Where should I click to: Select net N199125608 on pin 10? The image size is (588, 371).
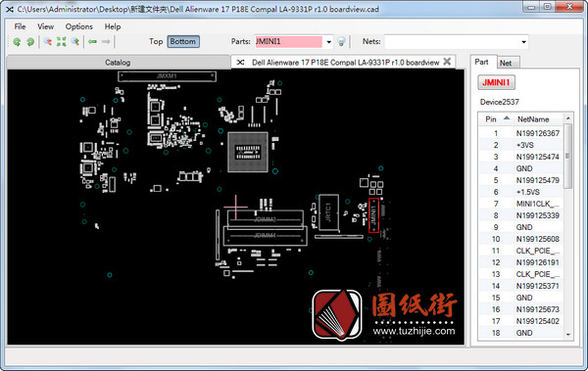[x=537, y=239]
